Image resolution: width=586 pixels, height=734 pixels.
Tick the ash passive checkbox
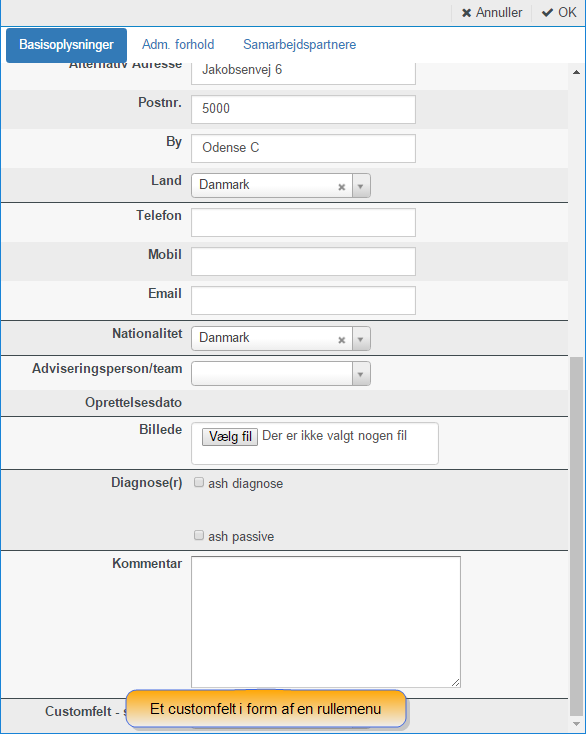[x=199, y=535]
